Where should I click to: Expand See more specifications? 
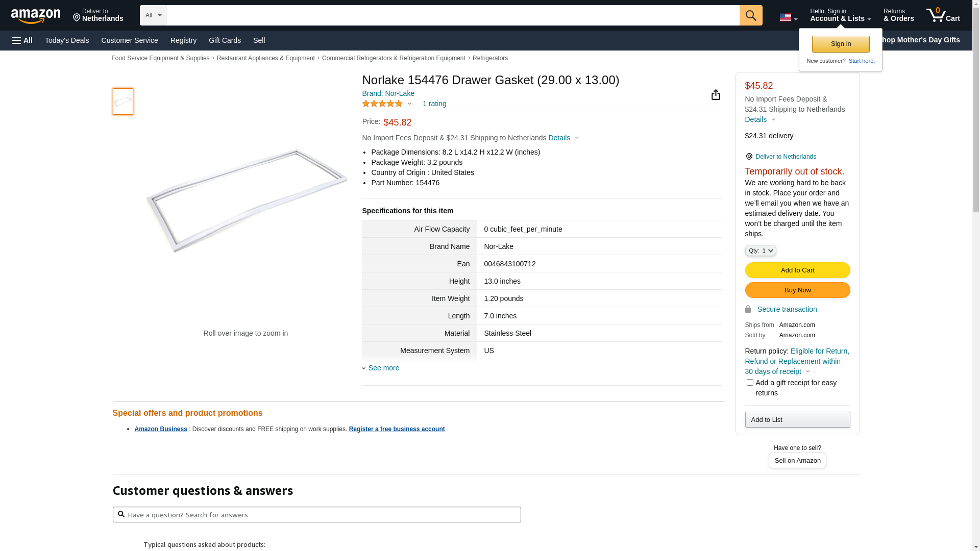(x=383, y=368)
